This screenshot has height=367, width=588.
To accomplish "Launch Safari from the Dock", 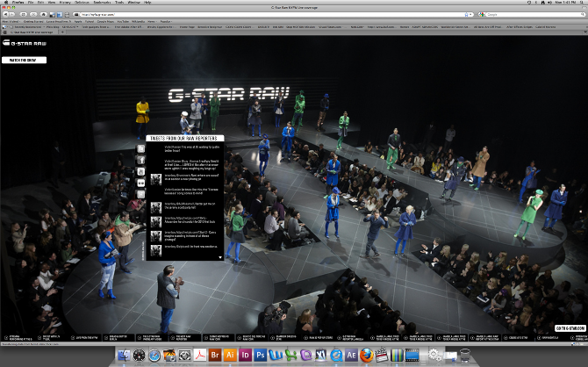I will (x=154, y=355).
